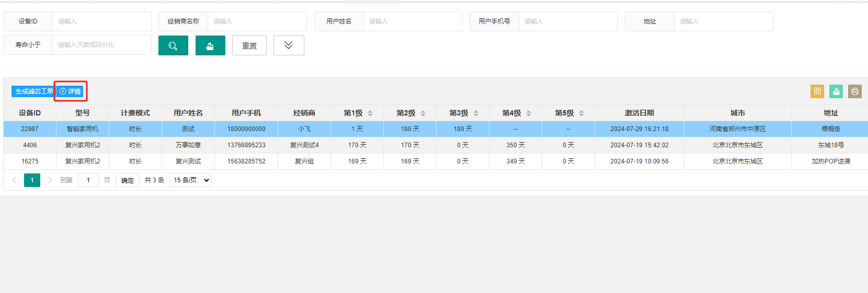Click the gray print icon above table
Viewport: 868px width, 293px height.
855,91
